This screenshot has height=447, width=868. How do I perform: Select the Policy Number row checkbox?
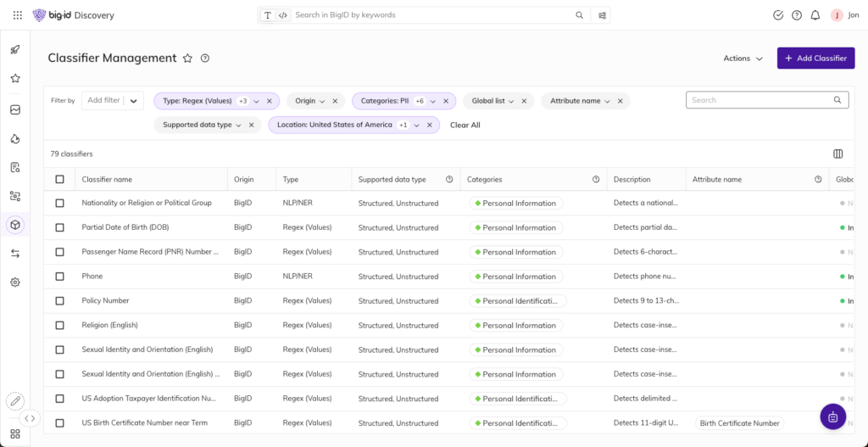(x=59, y=301)
